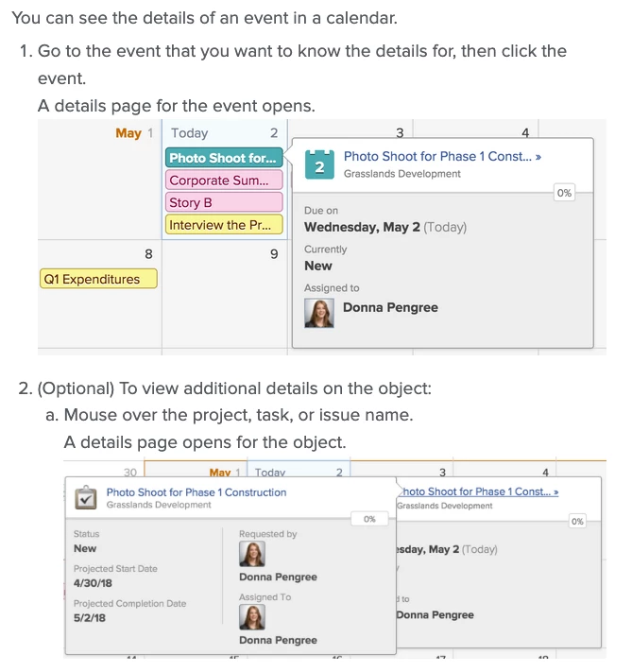
Task: Click the teal calendar icon numbered 2
Action: (319, 164)
